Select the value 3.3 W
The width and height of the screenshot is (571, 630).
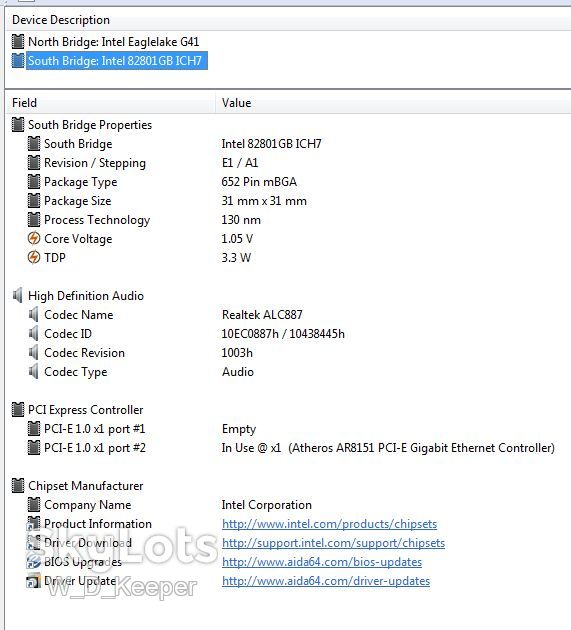(x=236, y=258)
